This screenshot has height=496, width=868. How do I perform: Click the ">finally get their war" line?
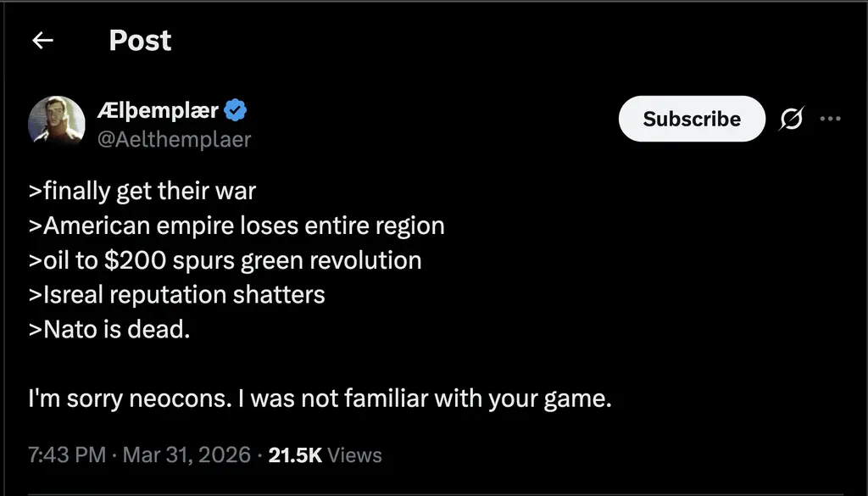(142, 191)
